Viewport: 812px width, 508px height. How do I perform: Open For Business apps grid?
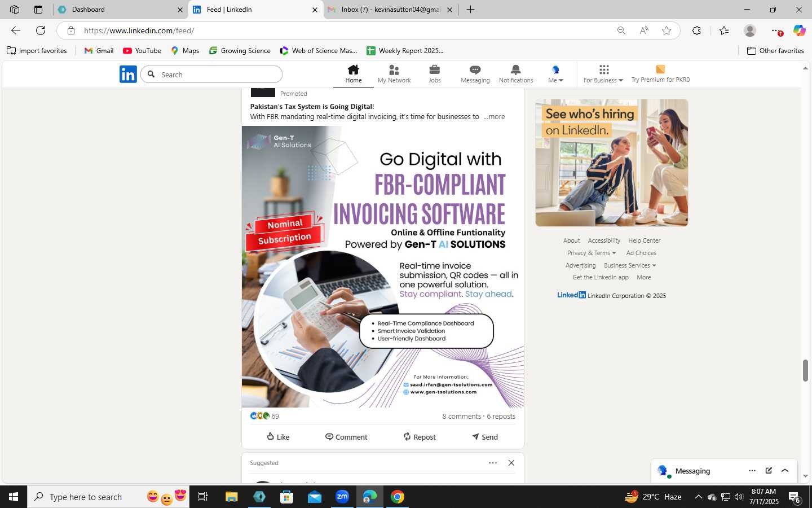pos(603,74)
